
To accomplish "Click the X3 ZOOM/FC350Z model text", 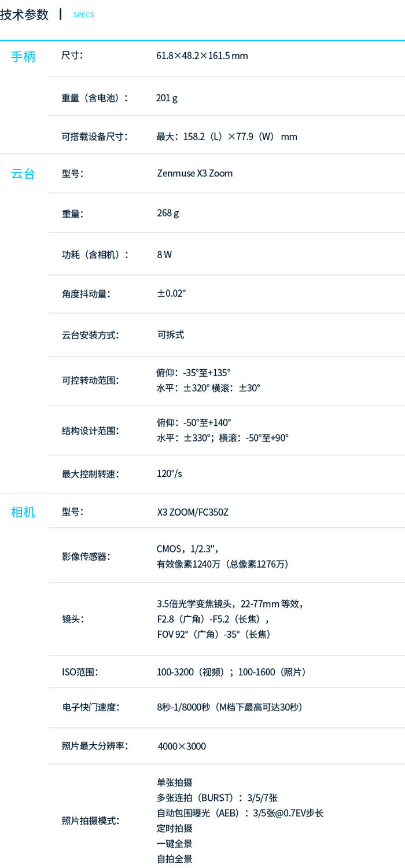I will pos(193,512).
